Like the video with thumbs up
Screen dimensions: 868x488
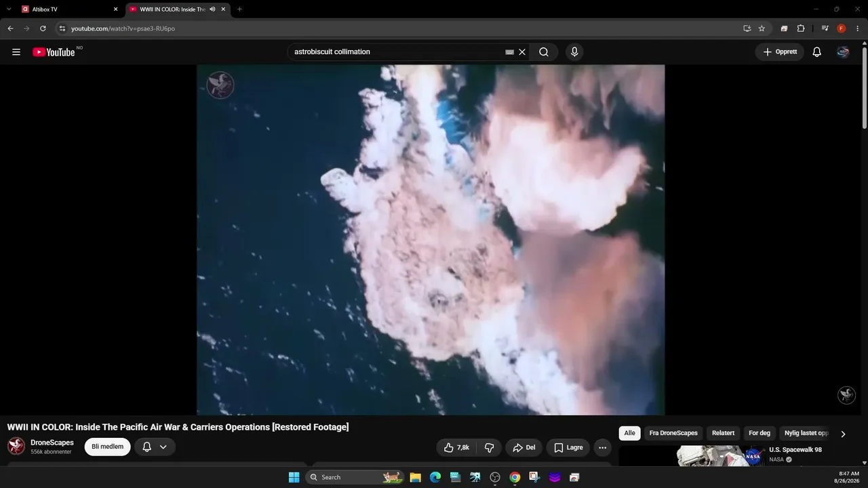point(456,447)
